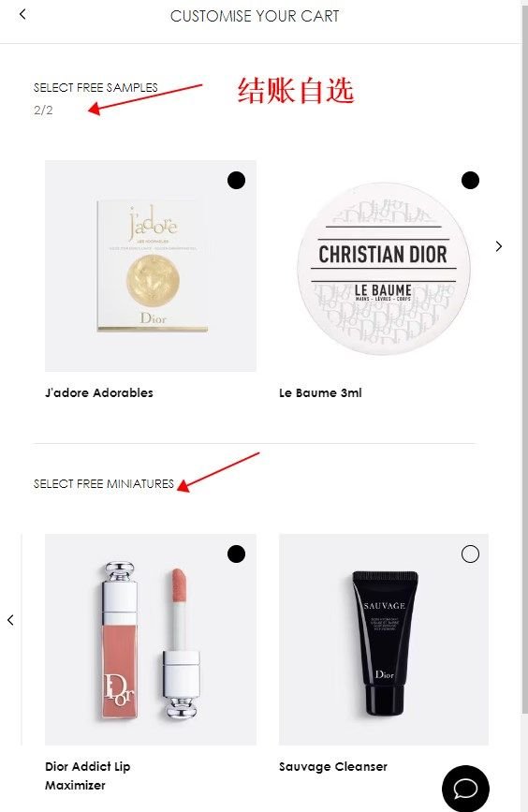Go back using the header arrow
Image resolution: width=528 pixels, height=812 pixels.
[x=22, y=14]
